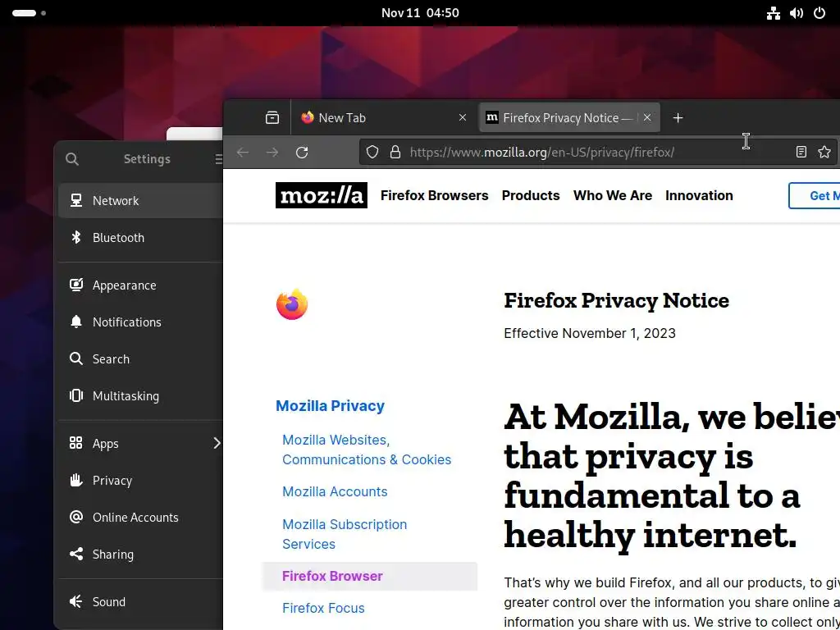Open the Settings hamburger menu

click(218, 159)
